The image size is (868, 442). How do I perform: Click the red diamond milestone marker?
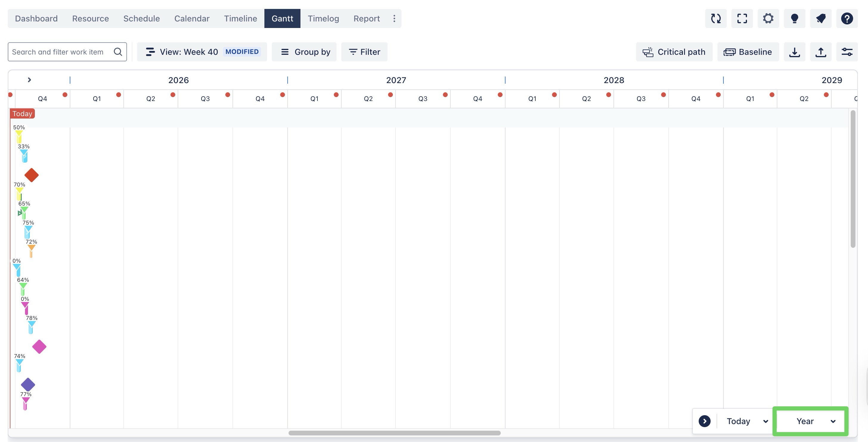coord(32,175)
